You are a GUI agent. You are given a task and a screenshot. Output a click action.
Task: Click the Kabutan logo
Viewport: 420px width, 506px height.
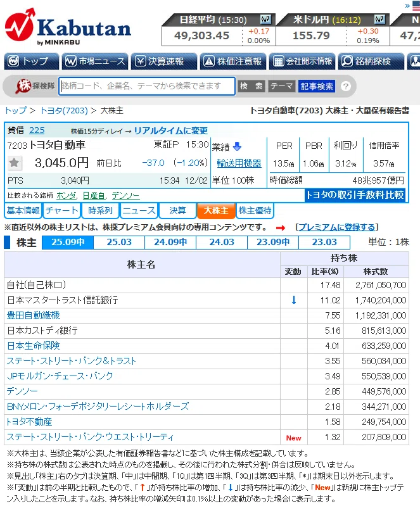pyautogui.click(x=68, y=27)
